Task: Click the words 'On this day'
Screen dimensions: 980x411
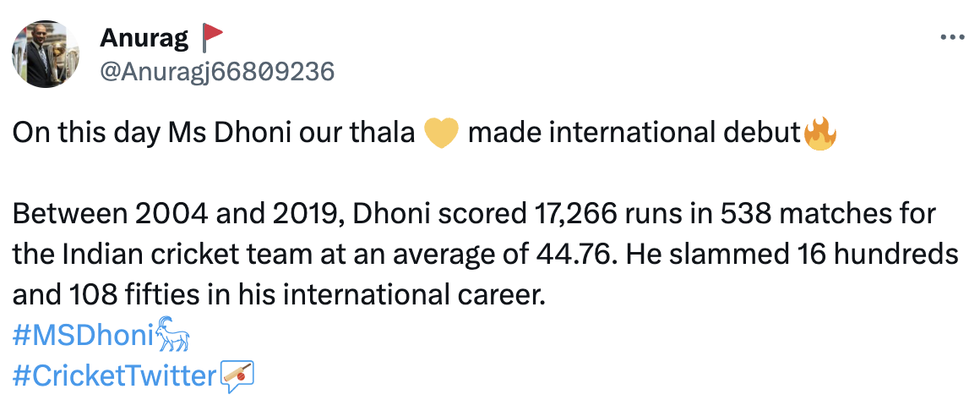Action: [69, 134]
